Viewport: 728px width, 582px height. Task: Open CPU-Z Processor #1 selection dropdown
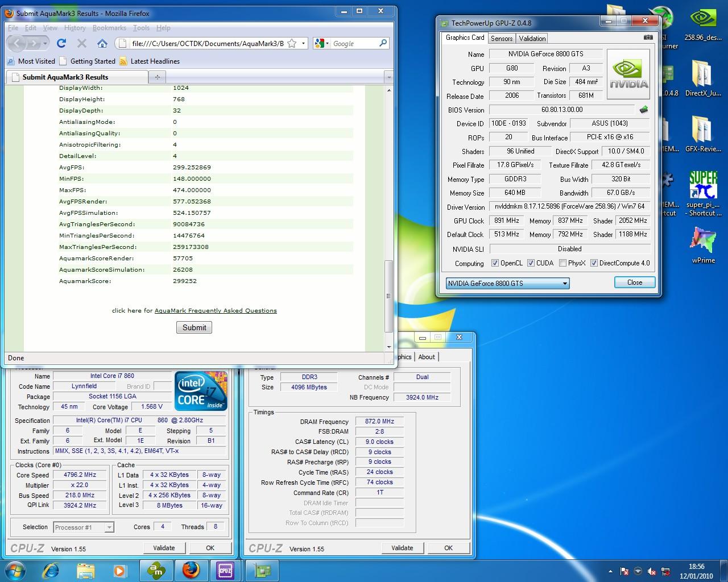tap(84, 527)
